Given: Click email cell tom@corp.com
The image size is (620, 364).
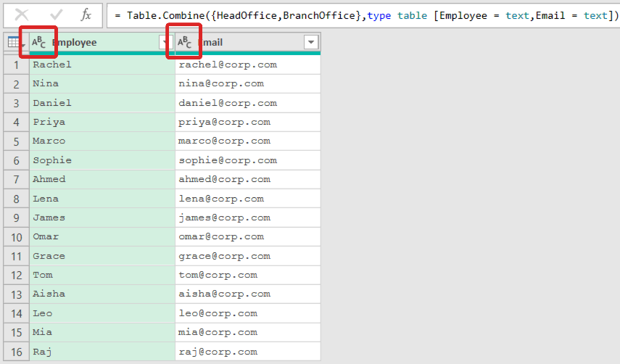Looking at the screenshot, I should point(247,275).
